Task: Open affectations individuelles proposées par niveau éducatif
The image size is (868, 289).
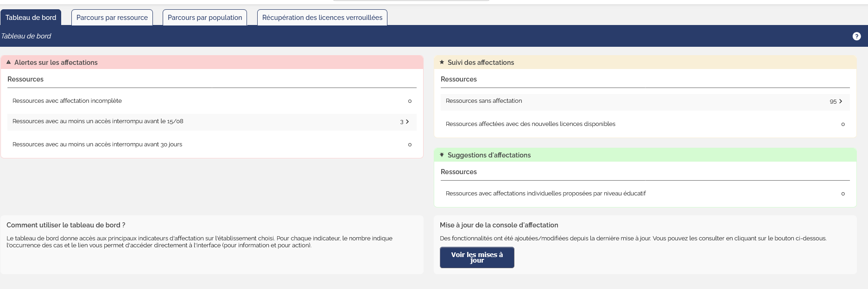Action: click(x=645, y=194)
